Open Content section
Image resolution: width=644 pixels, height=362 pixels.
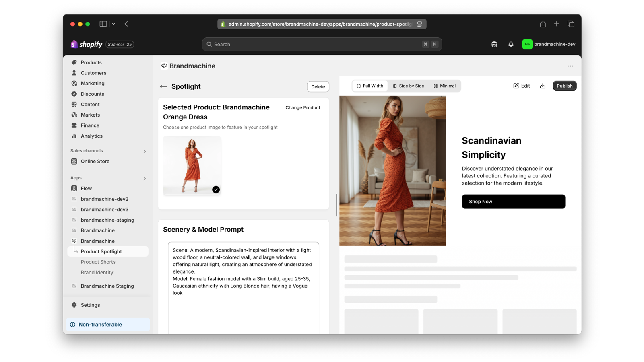tap(90, 104)
